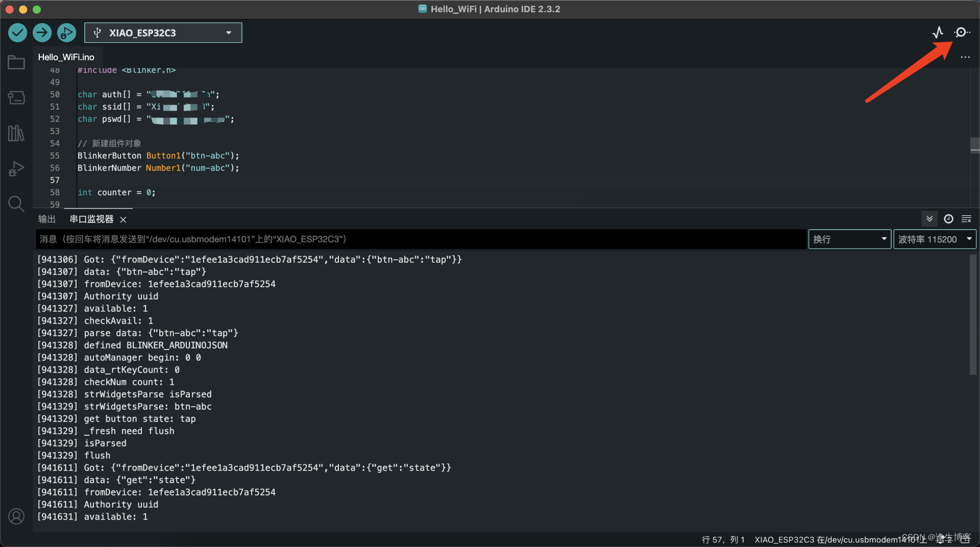This screenshot has width=980, height=547.
Task: Click the BlinkerButton Button1 code line
Action: (x=158, y=156)
